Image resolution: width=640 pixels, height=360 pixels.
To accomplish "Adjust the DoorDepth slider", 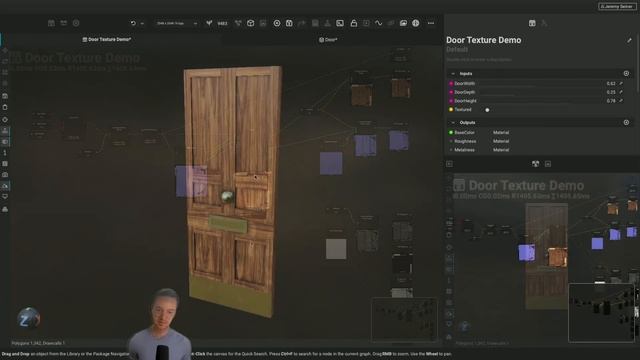I will (x=541, y=92).
